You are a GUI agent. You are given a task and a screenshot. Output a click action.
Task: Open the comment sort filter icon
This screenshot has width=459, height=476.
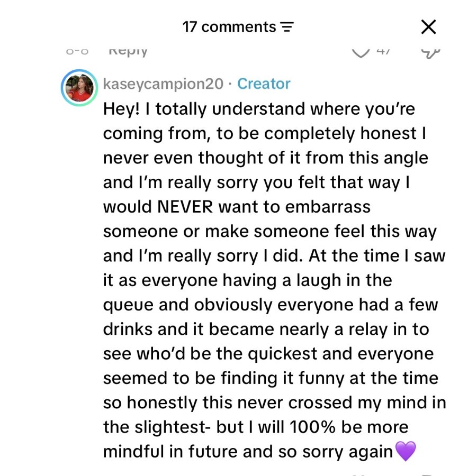click(286, 28)
